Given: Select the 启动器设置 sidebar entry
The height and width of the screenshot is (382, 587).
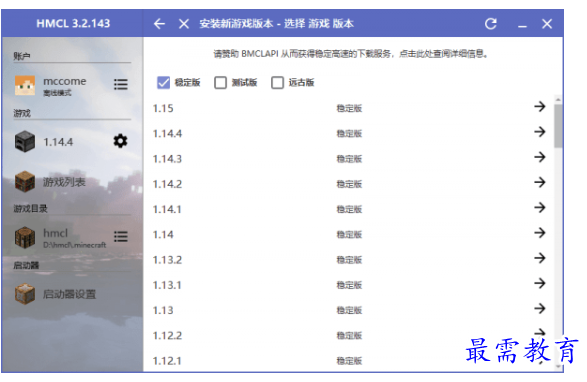Looking at the screenshot, I should 69,294.
